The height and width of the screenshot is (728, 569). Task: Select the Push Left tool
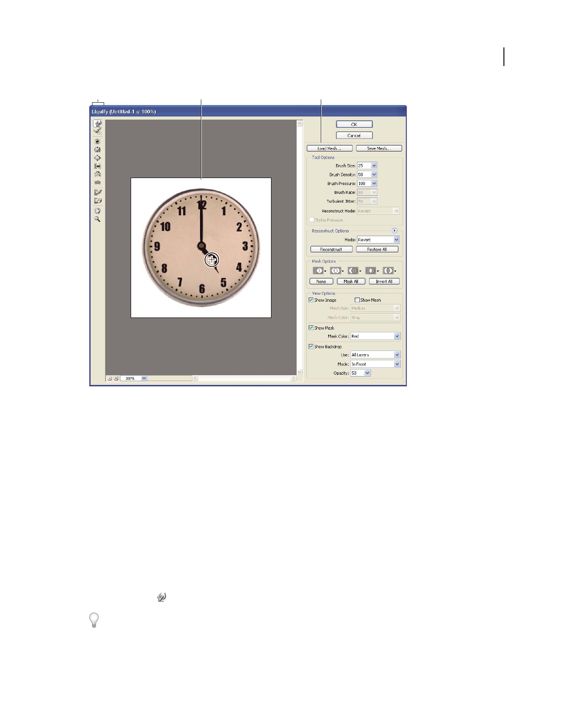[x=98, y=166]
